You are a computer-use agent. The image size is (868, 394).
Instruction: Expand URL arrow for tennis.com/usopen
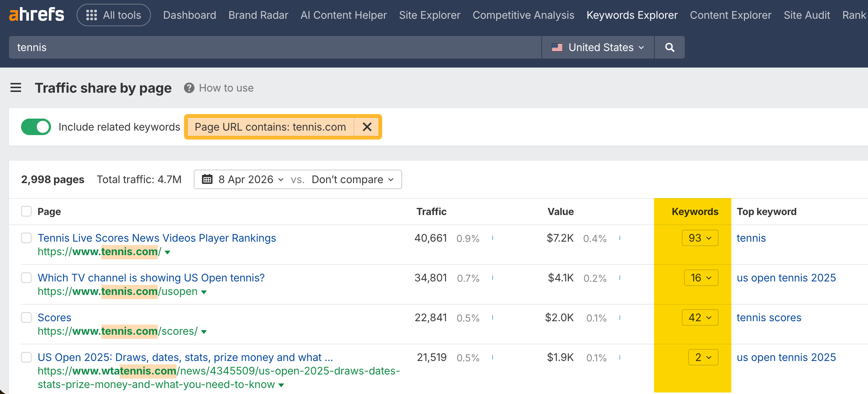click(x=204, y=292)
